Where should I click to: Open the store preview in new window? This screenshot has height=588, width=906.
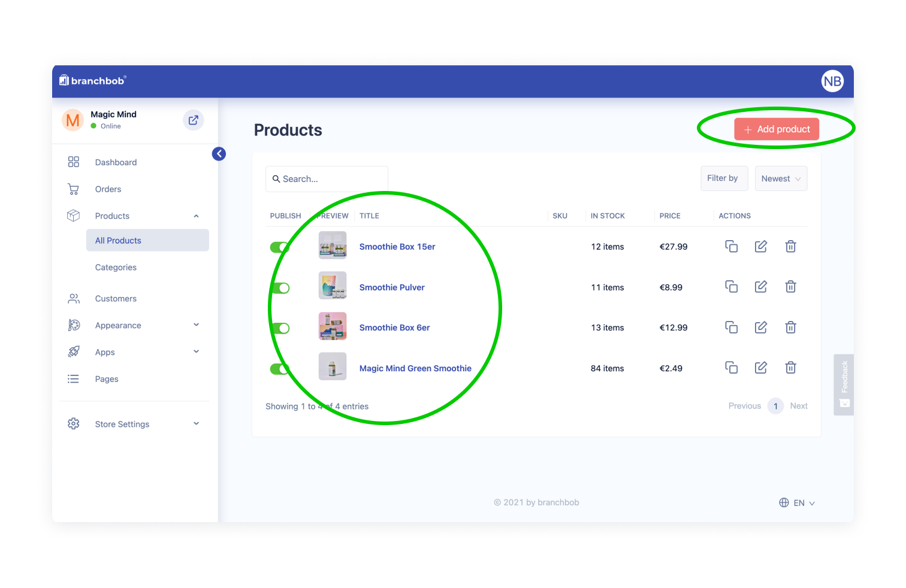[x=193, y=120]
